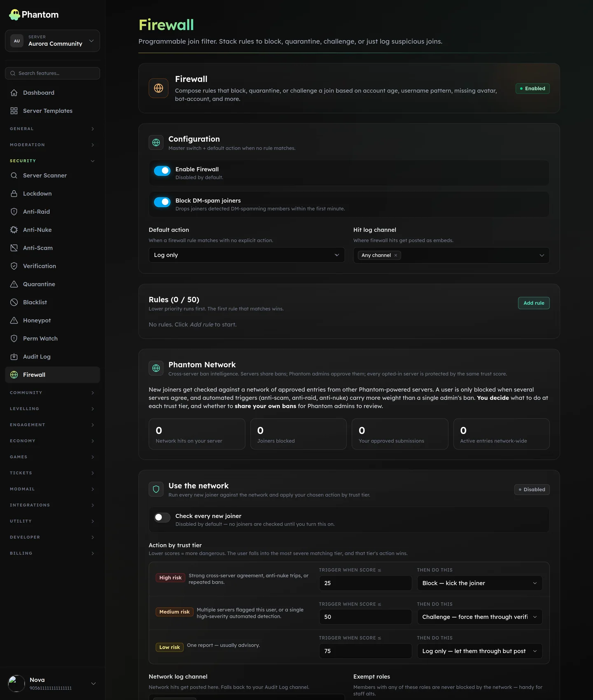Screen dimensions: 593x700
Task: Click the AU server avatar badge
Action: (17, 41)
